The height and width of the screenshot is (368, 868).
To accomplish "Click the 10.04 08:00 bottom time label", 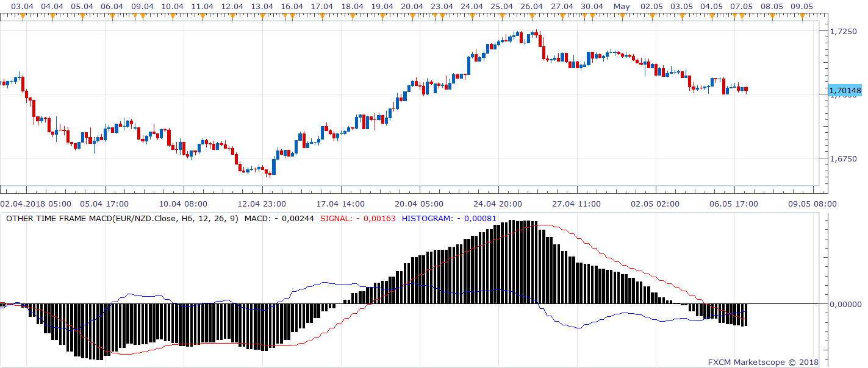I will [x=184, y=204].
